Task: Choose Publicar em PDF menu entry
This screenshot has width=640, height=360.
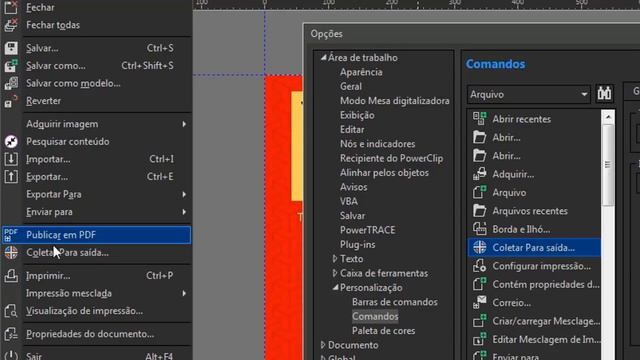Action: coord(97,235)
